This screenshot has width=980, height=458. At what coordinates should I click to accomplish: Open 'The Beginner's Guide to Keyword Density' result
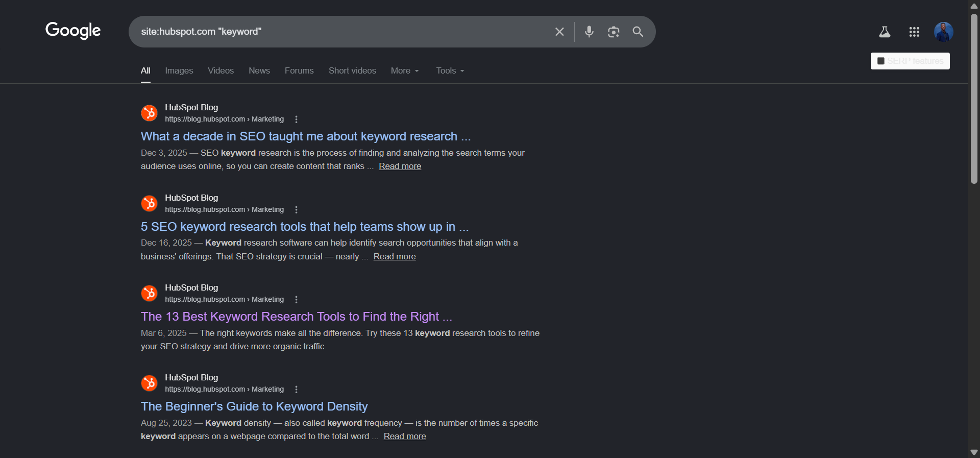[254, 406]
